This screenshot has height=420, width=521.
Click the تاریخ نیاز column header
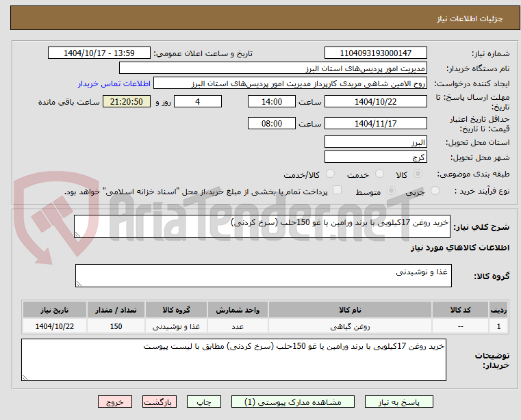point(55,310)
